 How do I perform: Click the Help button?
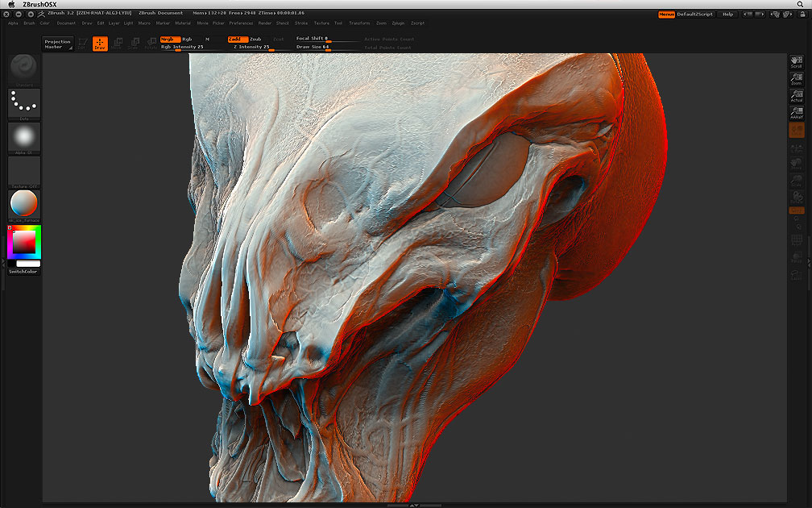(x=727, y=14)
